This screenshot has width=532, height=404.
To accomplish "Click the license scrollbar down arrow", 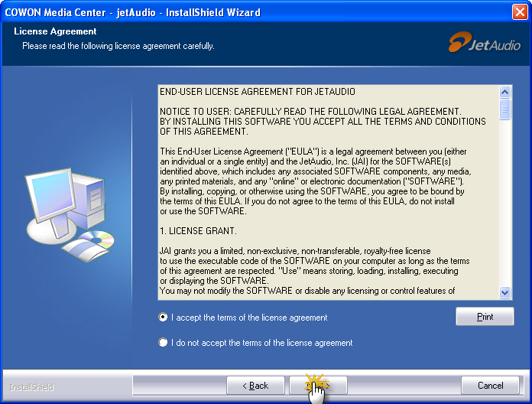I will [x=504, y=292].
